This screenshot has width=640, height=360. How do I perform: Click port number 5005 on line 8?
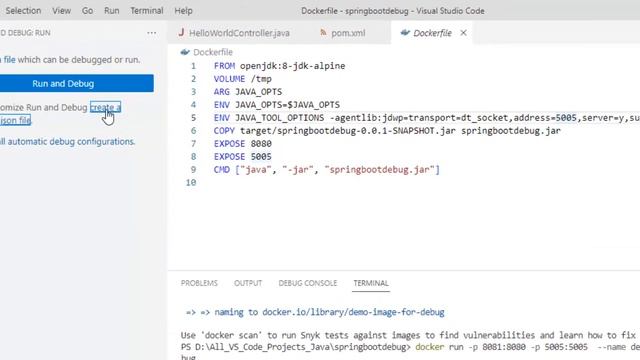(x=261, y=157)
